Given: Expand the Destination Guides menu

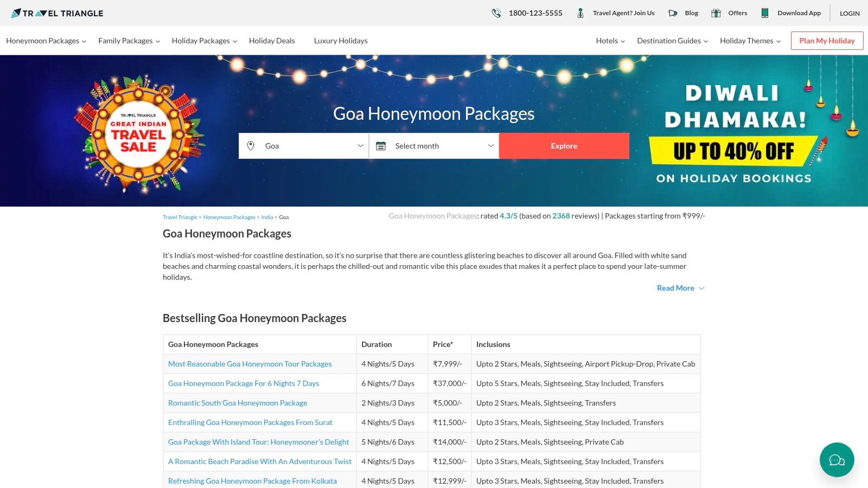Looking at the screenshot, I should pos(673,41).
